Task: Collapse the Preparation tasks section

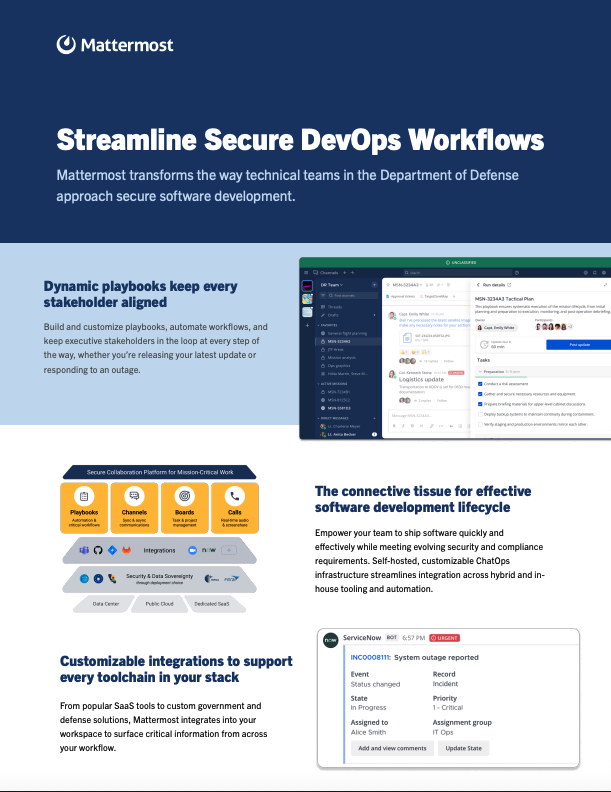Action: [481, 371]
